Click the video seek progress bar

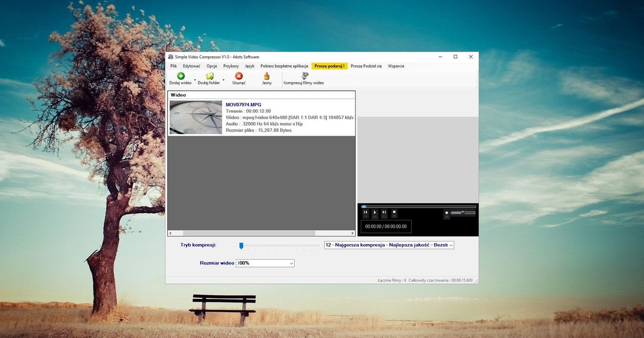(419, 206)
